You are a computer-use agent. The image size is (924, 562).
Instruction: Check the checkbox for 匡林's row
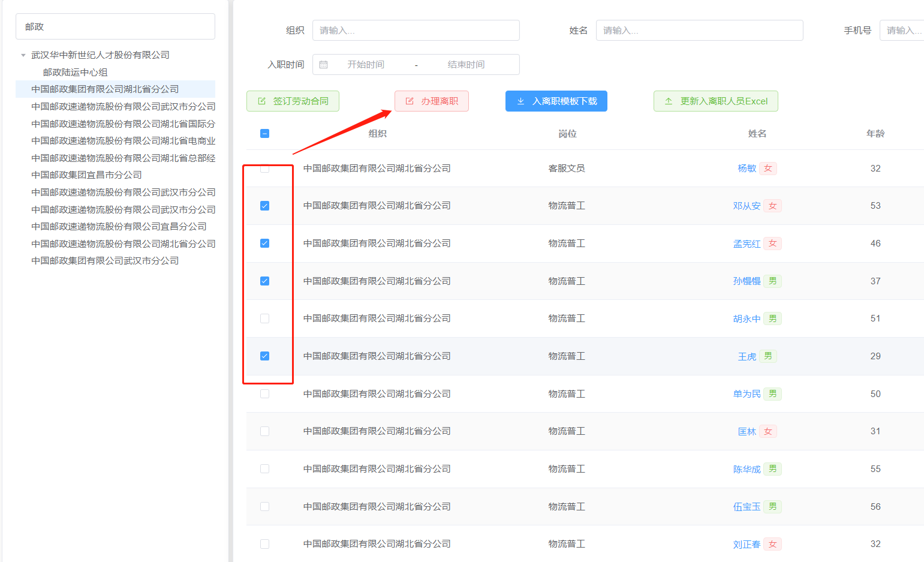[x=264, y=431]
